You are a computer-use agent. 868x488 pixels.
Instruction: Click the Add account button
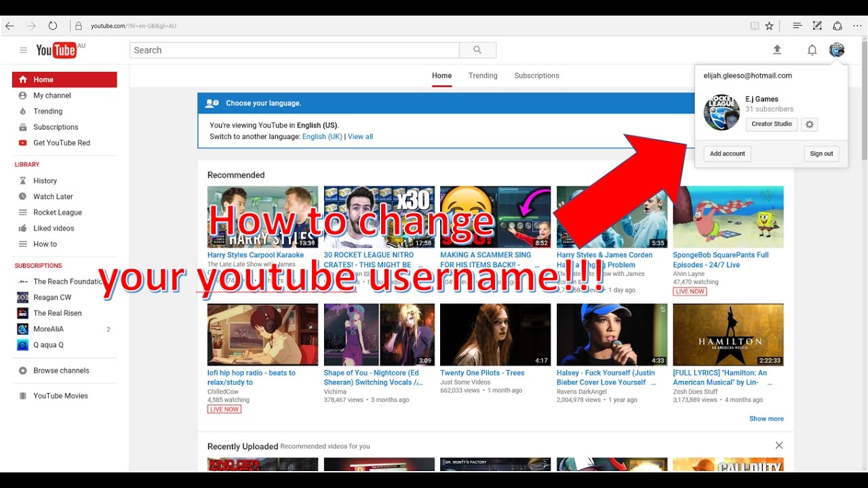(728, 154)
